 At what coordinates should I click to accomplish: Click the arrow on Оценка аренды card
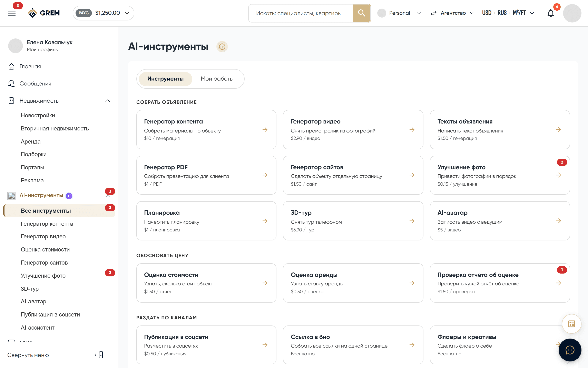[x=412, y=283]
